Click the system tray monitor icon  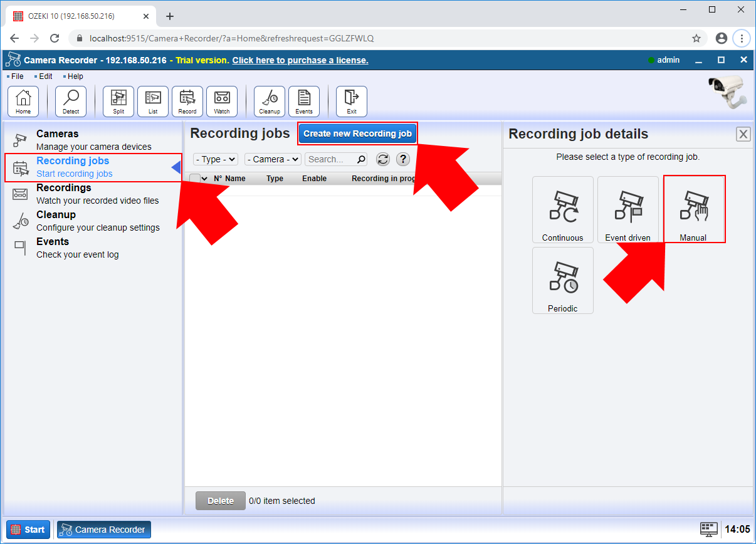(709, 530)
